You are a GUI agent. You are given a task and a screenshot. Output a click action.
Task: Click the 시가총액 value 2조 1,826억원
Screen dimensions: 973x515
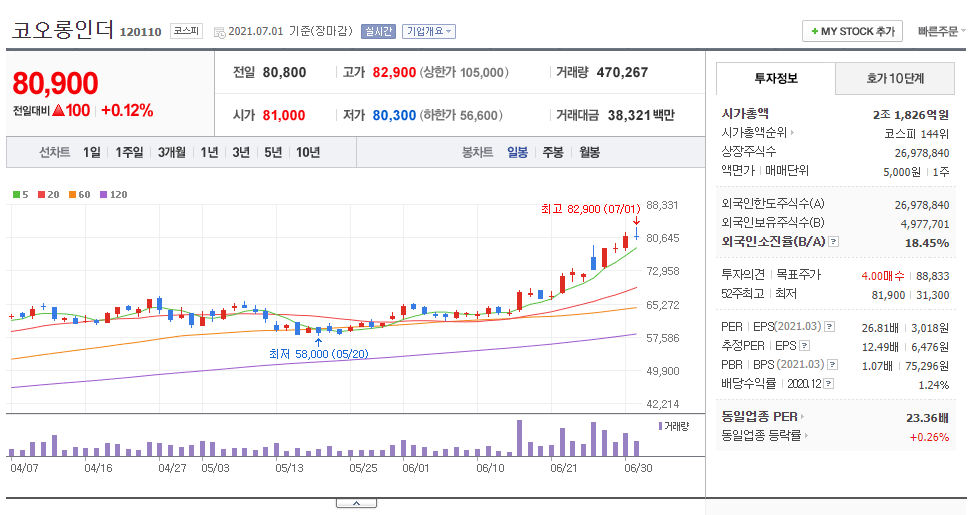[911, 115]
